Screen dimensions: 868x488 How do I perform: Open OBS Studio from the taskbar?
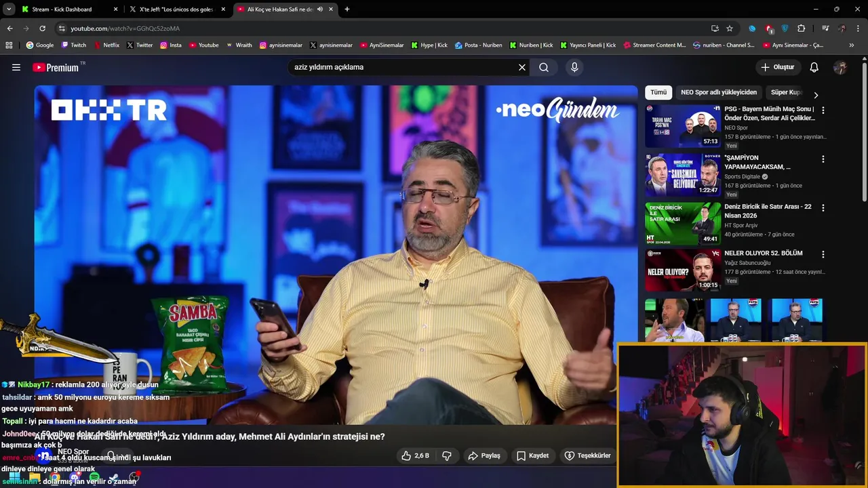[134, 478]
